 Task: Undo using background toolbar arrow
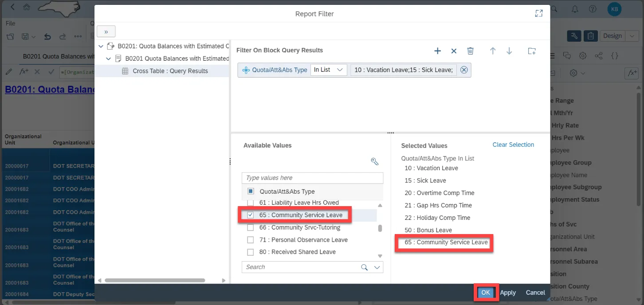[x=47, y=36]
